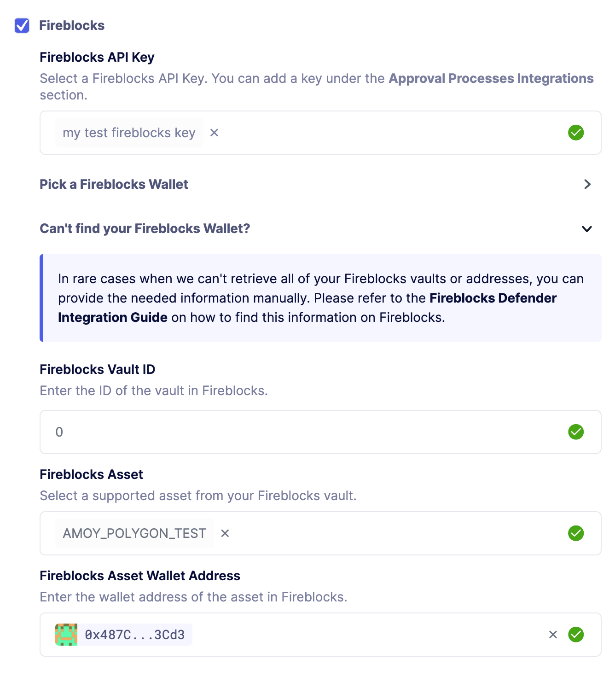Click the 'Fireblocks Asset Wallet Address' heading

coord(140,576)
